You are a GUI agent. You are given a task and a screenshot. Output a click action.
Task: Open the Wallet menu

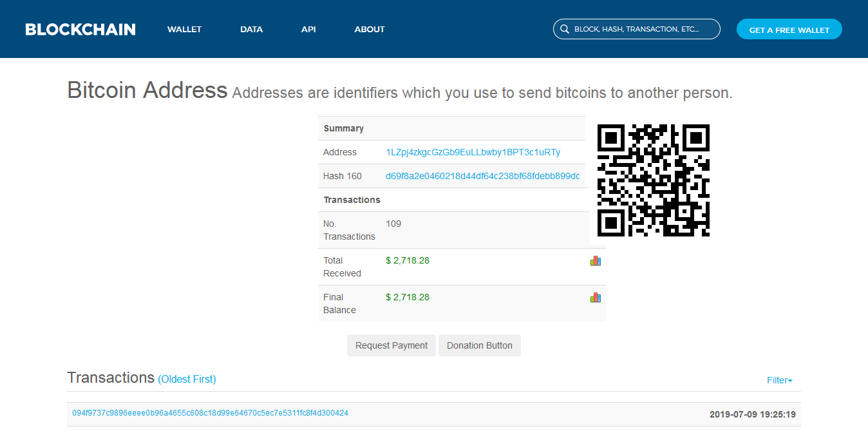point(185,29)
